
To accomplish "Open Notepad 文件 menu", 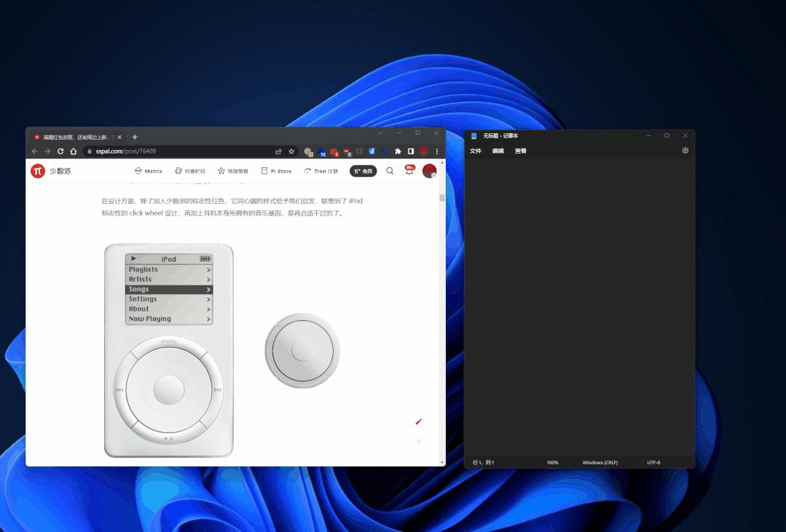I will pos(476,151).
